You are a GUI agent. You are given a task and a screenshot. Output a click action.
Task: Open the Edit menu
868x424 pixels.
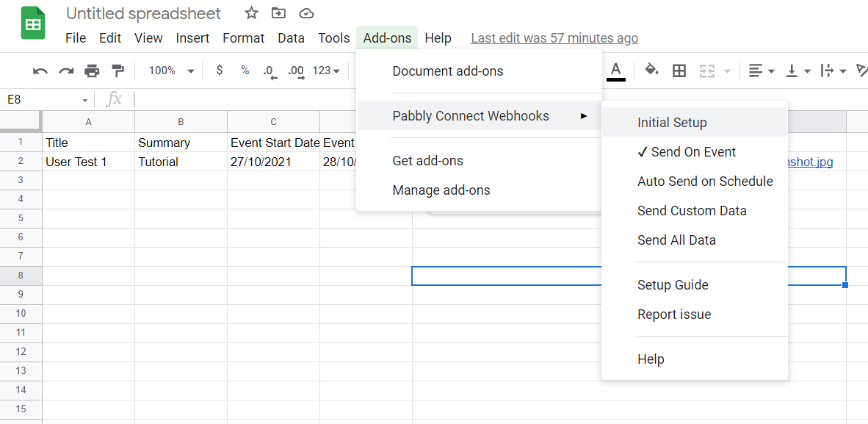pos(110,38)
